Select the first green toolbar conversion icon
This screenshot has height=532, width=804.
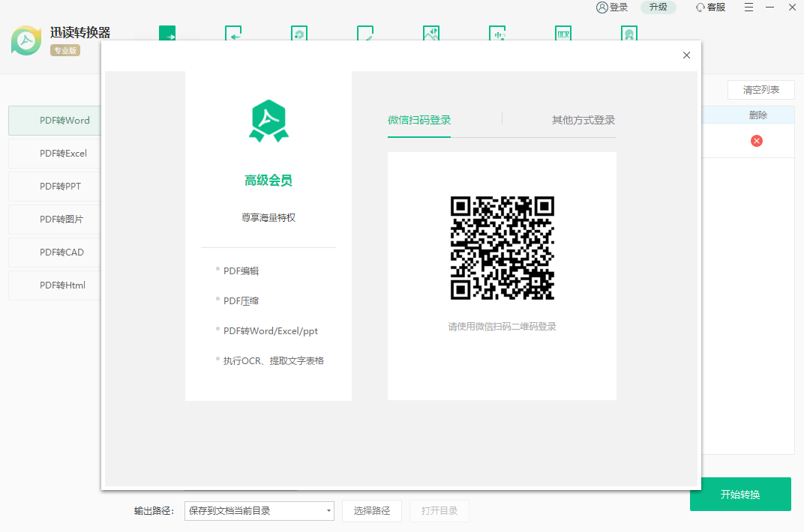(167, 34)
